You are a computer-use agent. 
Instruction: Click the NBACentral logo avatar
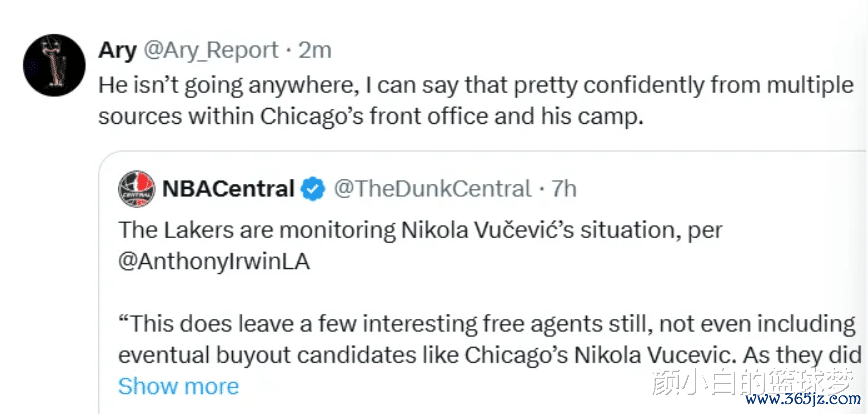pos(135,188)
